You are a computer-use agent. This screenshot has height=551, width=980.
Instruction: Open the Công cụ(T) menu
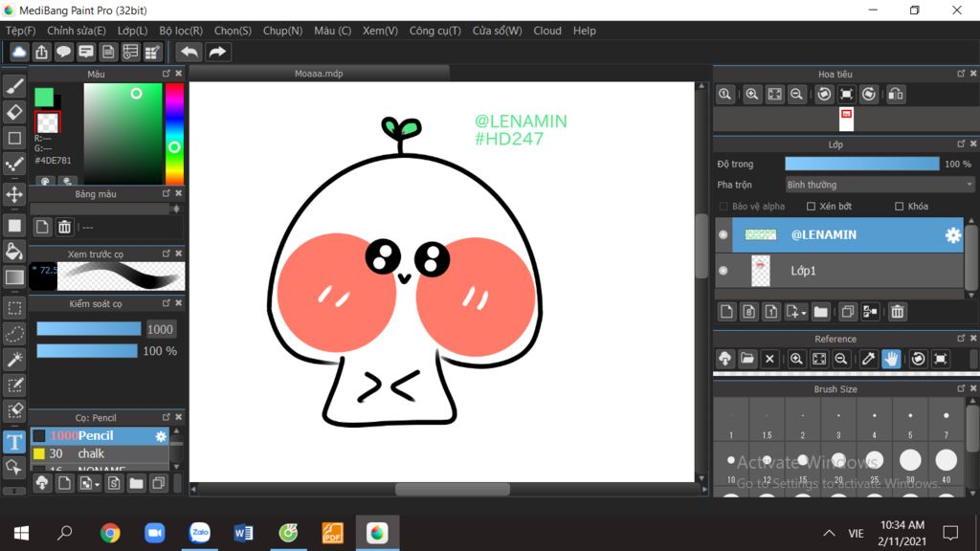(435, 31)
